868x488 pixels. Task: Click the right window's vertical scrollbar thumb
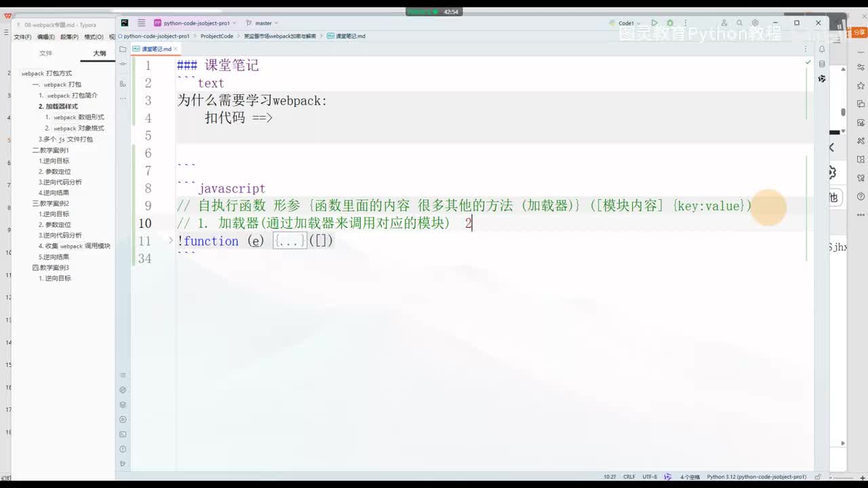(843, 113)
